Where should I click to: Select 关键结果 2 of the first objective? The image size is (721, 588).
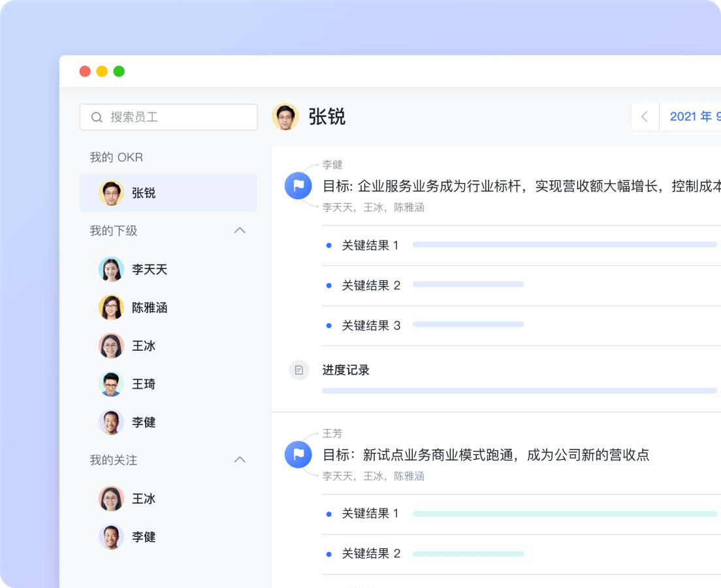(371, 286)
